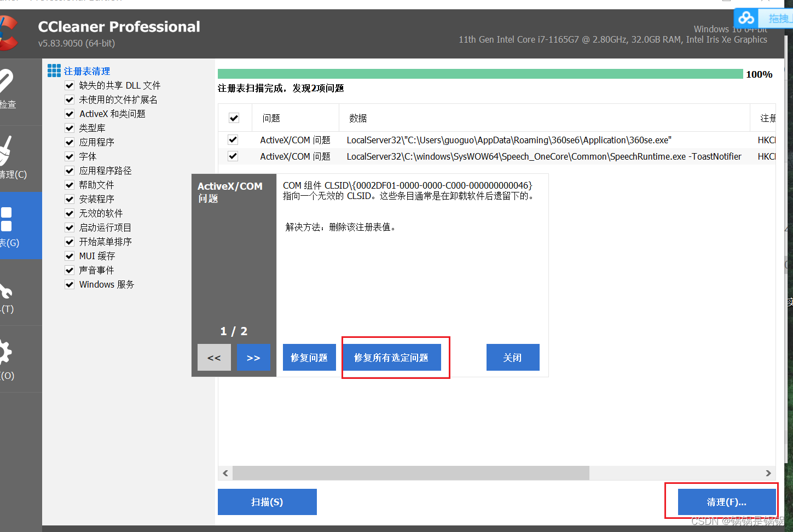Sort results by the 问题 column header
This screenshot has width=793, height=532.
click(296, 118)
